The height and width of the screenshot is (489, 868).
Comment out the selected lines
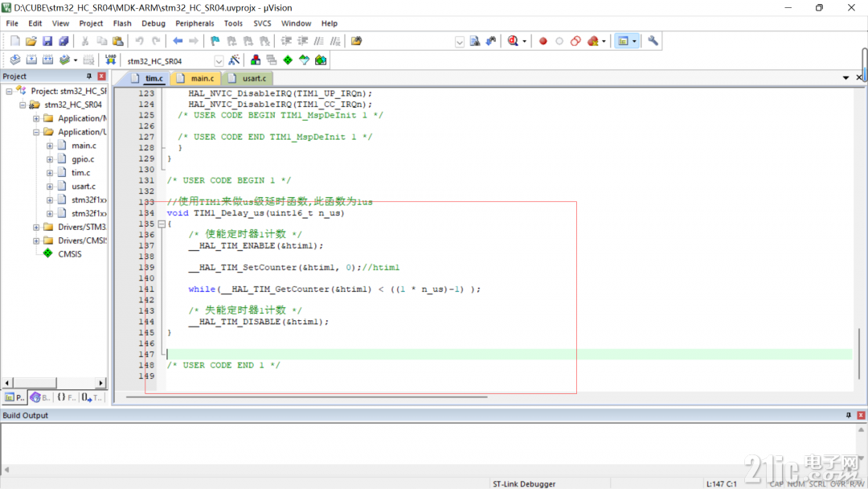click(319, 41)
